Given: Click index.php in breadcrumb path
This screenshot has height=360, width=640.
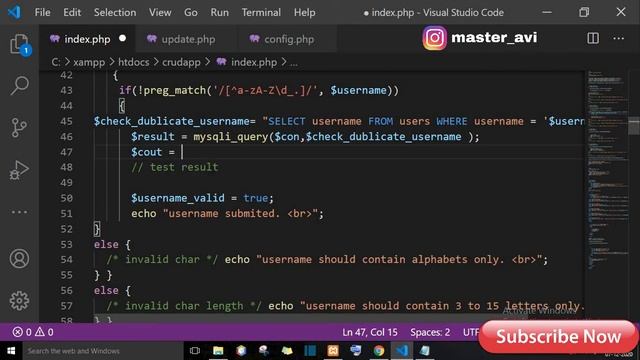Looking at the screenshot, I should click(254, 62).
